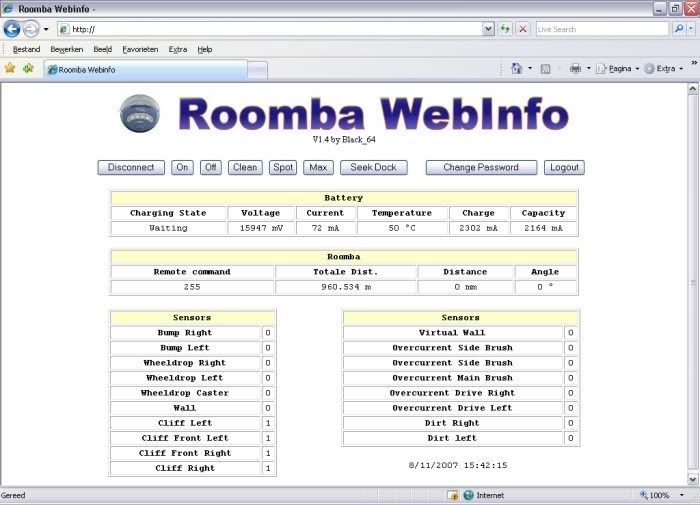Click the search magnifier icon

click(679, 29)
